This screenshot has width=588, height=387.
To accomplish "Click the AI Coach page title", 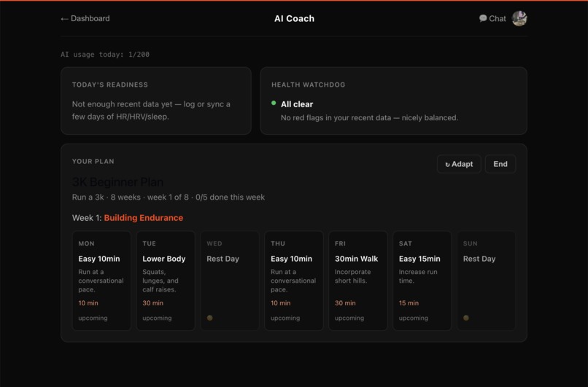I will click(x=295, y=19).
